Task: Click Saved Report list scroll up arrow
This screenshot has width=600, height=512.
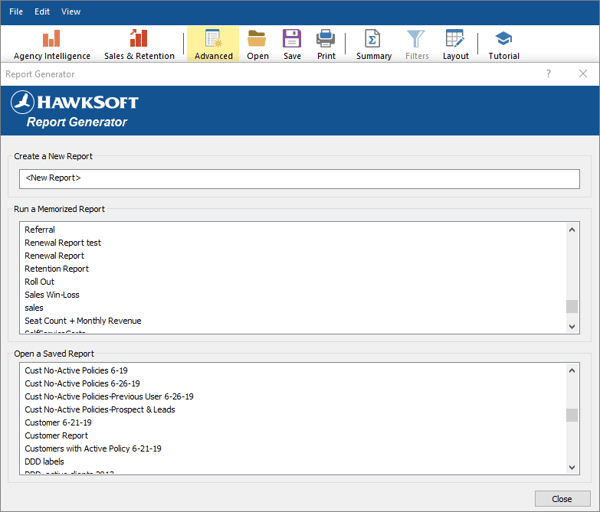Action: 572,370
